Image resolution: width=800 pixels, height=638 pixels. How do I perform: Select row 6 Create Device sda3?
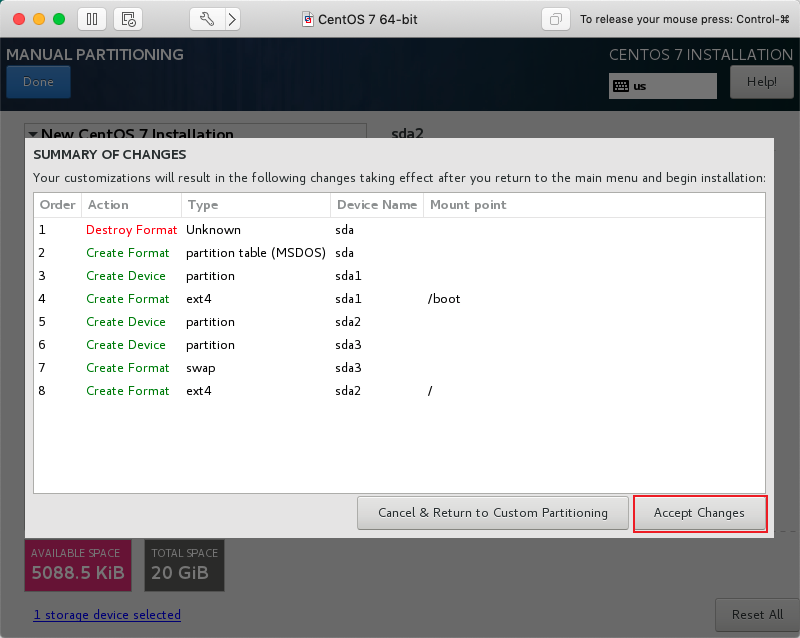399,345
